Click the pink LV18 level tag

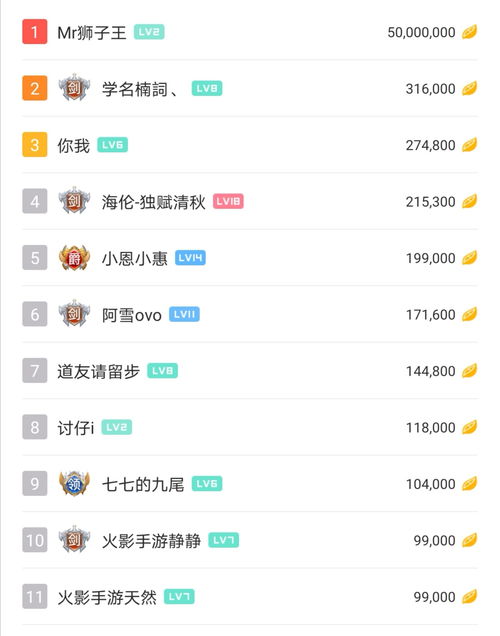click(x=228, y=201)
